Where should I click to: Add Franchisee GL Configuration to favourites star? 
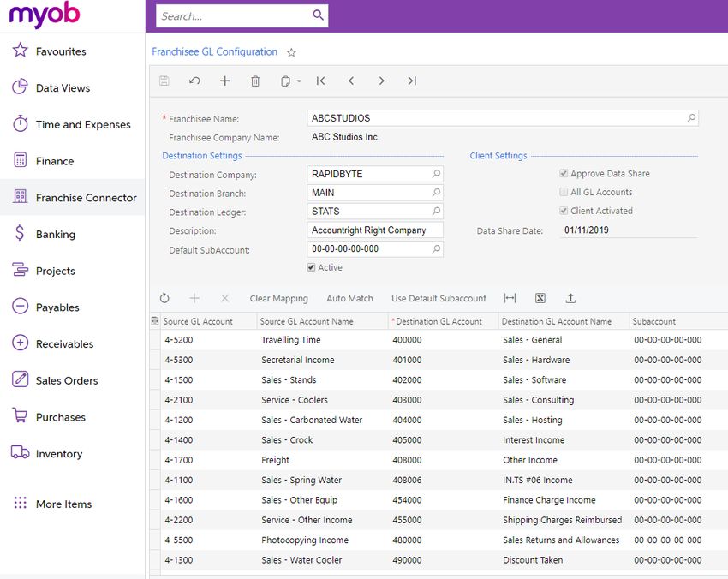tap(291, 52)
